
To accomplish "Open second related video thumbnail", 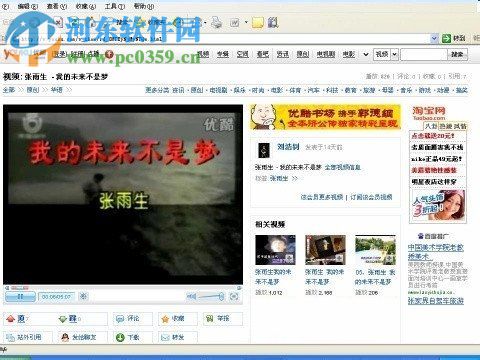I will (325, 250).
